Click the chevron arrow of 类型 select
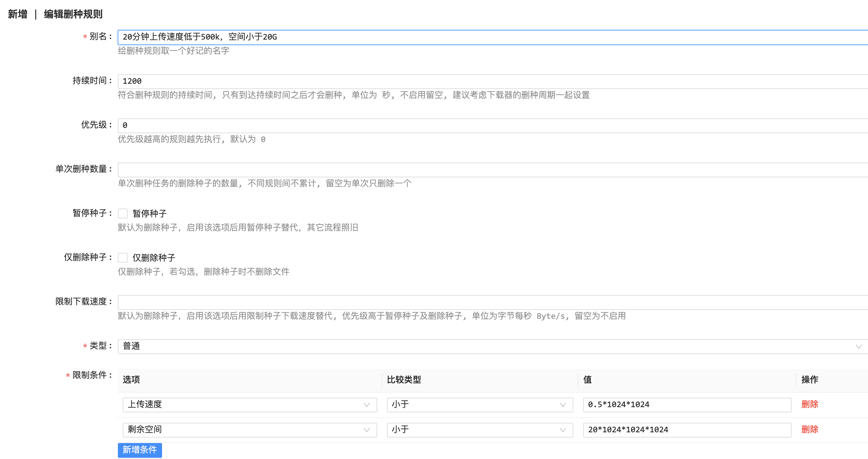 (858, 346)
